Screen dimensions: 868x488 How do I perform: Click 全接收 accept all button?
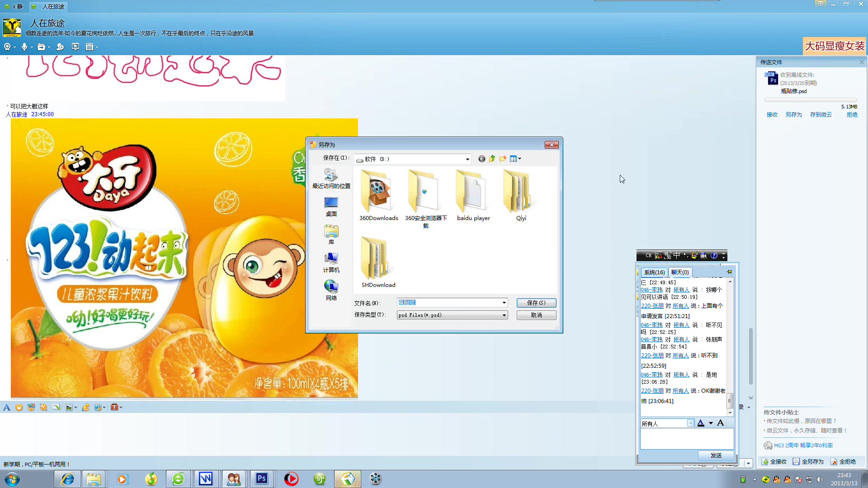point(774,462)
